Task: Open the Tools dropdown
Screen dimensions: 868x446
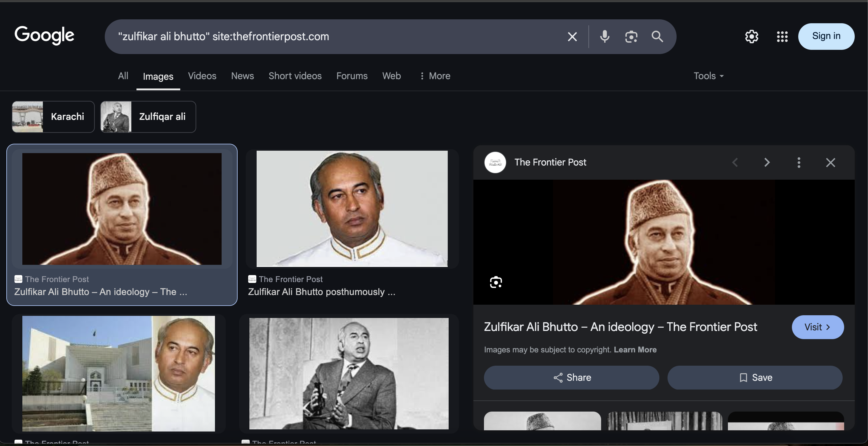Action: tap(708, 76)
